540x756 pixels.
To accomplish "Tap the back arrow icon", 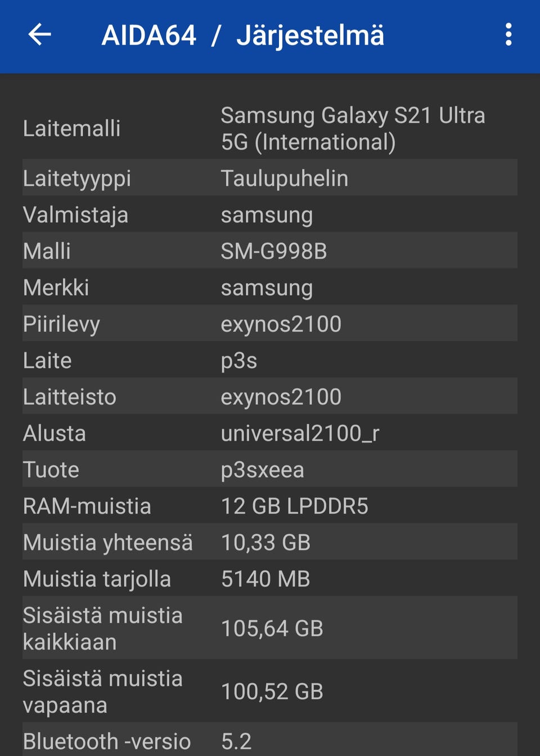I will point(39,35).
